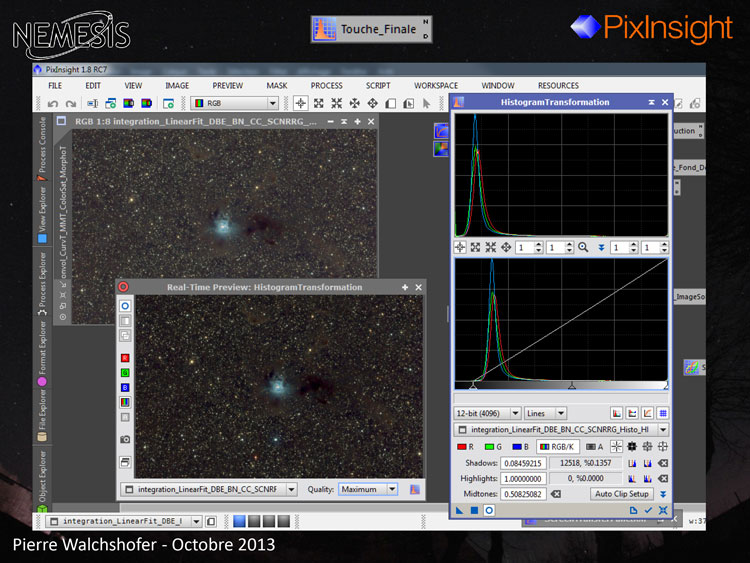This screenshot has width=750, height=563.
Task: Open the FILE menu
Action: click(x=55, y=86)
